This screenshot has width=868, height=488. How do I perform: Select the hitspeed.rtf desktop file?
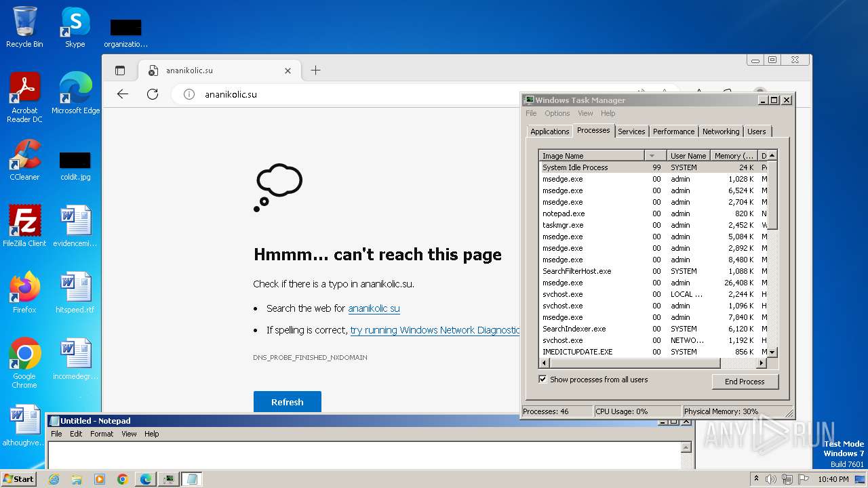pyautogui.click(x=75, y=293)
